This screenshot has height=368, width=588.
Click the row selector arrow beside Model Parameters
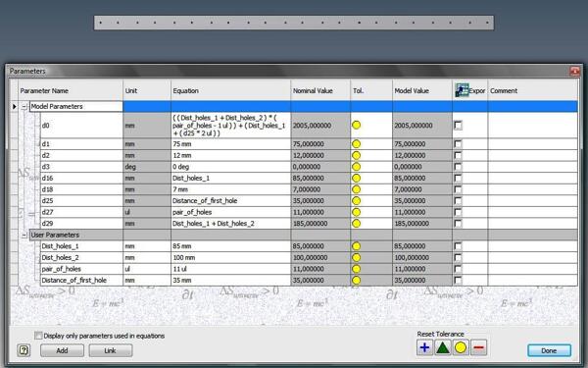pyautogui.click(x=15, y=107)
